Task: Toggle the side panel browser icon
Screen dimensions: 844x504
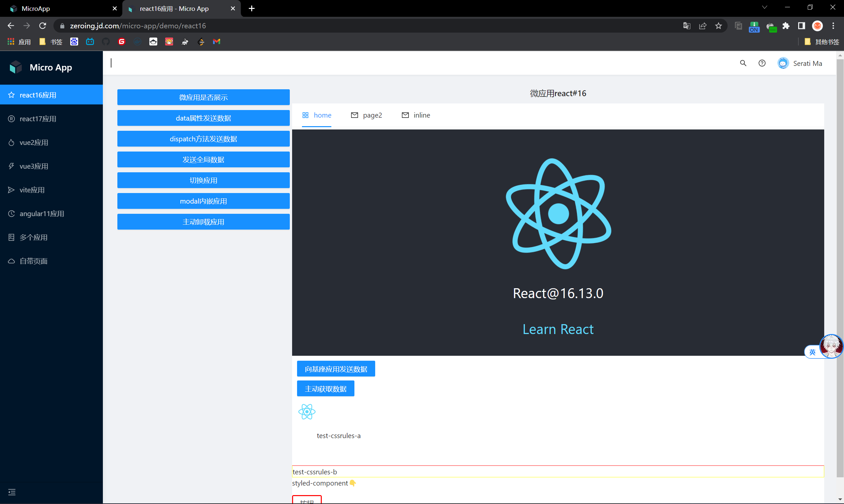Action: pos(801,26)
